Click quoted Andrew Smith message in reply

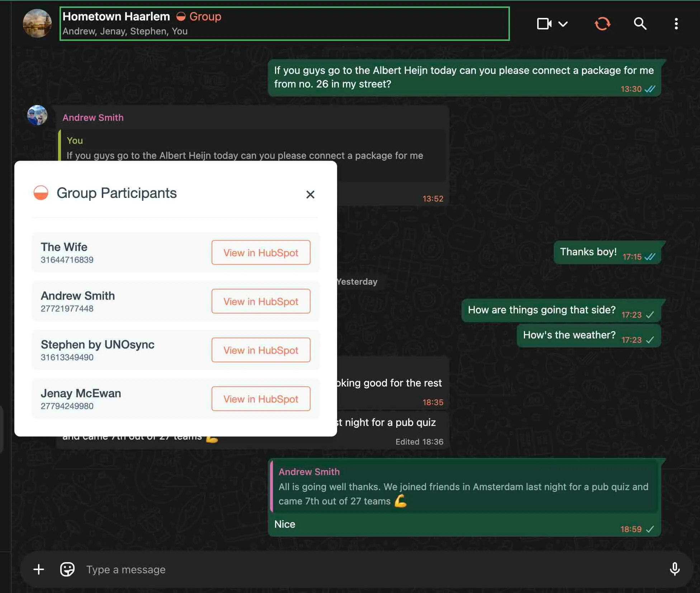[463, 487]
